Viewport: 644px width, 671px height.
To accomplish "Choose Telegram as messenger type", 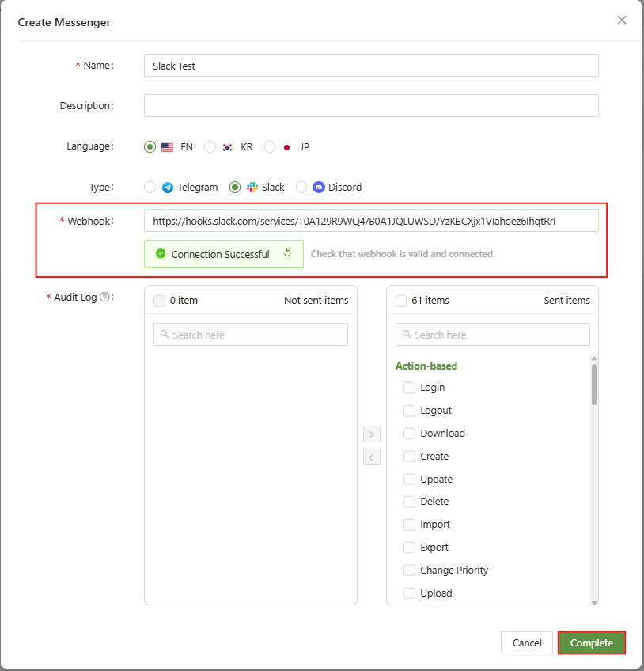I will (x=150, y=188).
